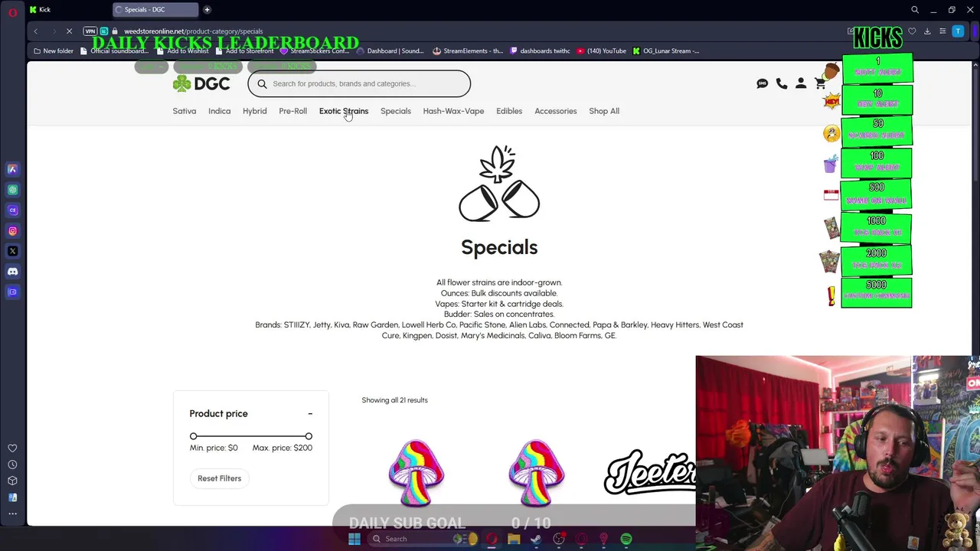The image size is (980, 551).
Task: Open Spotify from the taskbar
Action: [626, 539]
